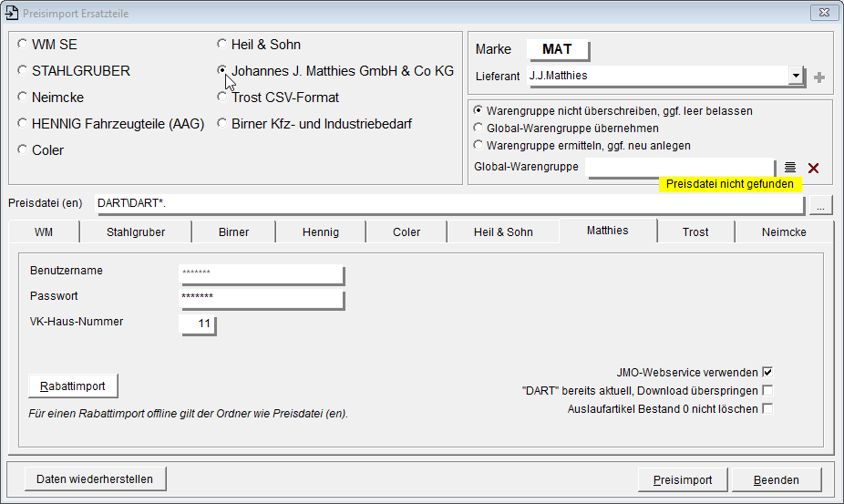Click the VK-Haus-Nummer field
Image resolution: width=844 pixels, height=504 pixels.
(x=197, y=324)
